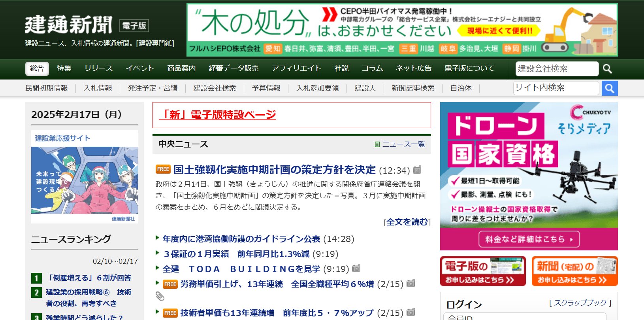Image resolution: width=644 pixels, height=320 pixels.
Task: Click the date text 2025年2月17日(月)
Action: tap(79, 114)
